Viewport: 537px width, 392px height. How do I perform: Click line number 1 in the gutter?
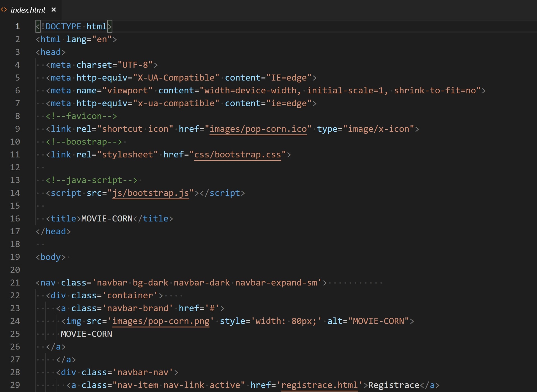click(17, 27)
